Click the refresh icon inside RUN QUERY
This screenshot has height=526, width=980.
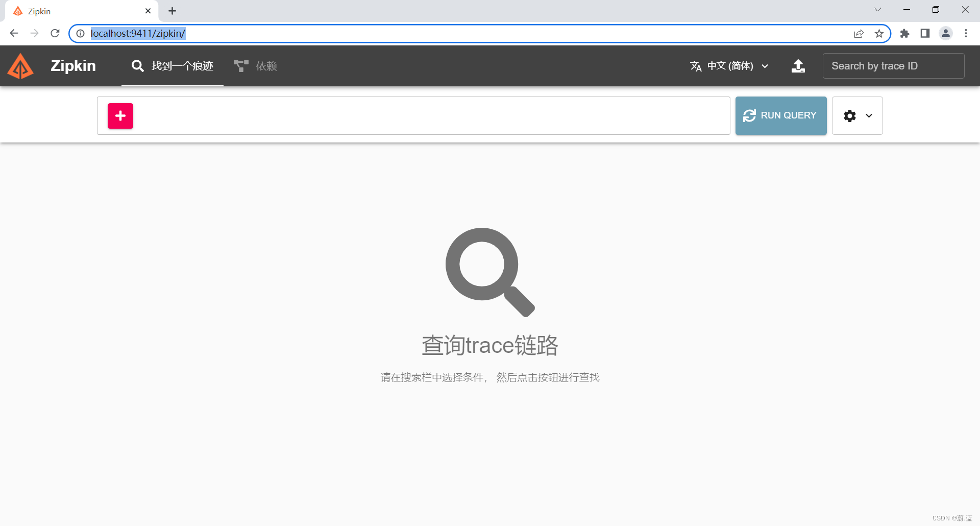pos(749,115)
